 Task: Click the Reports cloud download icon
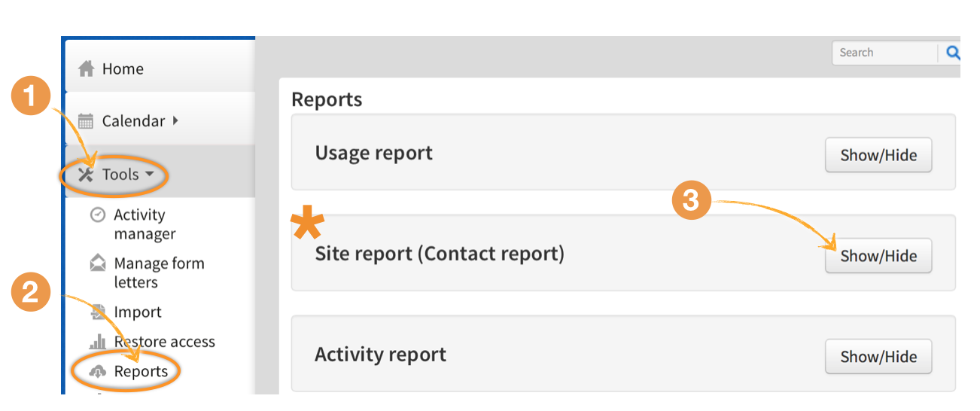(98, 371)
